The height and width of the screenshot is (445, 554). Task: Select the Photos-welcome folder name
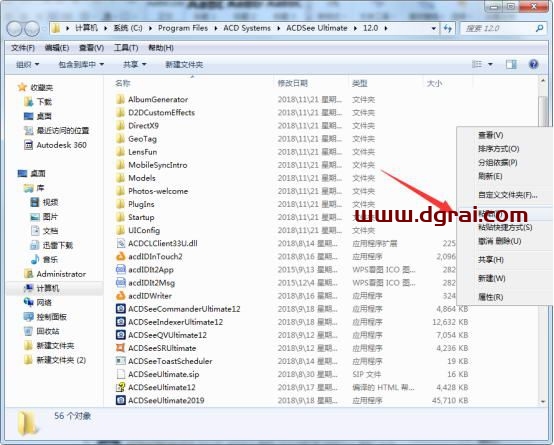pos(158,191)
